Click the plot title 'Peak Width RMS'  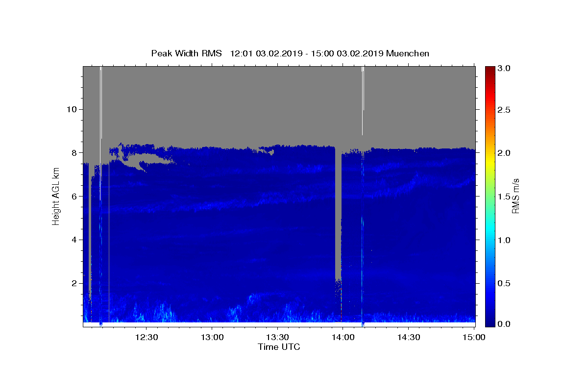click(x=186, y=53)
